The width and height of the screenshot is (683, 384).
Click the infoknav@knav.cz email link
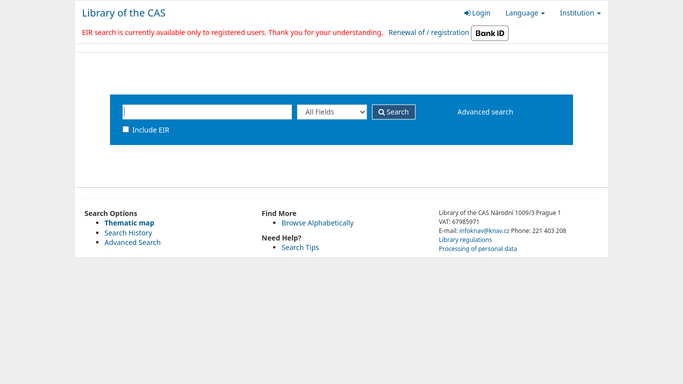click(484, 231)
